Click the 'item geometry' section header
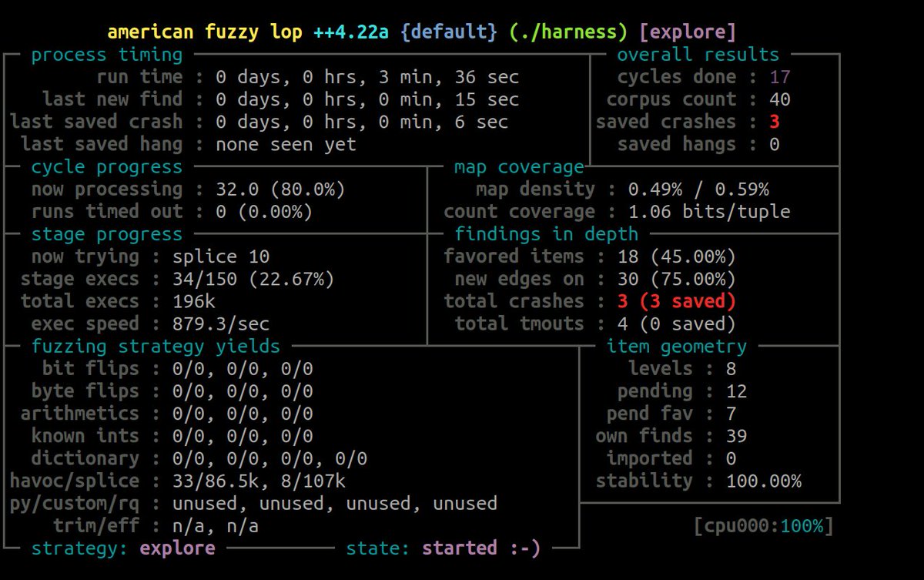The height and width of the screenshot is (580, 924). 677,347
